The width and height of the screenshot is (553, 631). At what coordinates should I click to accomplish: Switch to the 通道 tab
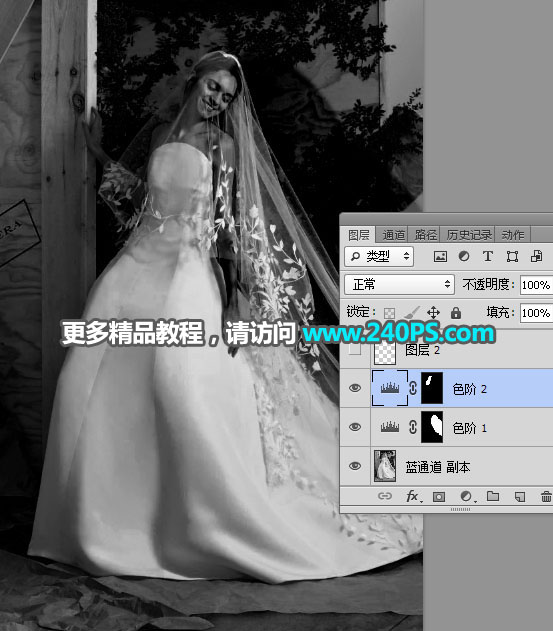(x=393, y=235)
